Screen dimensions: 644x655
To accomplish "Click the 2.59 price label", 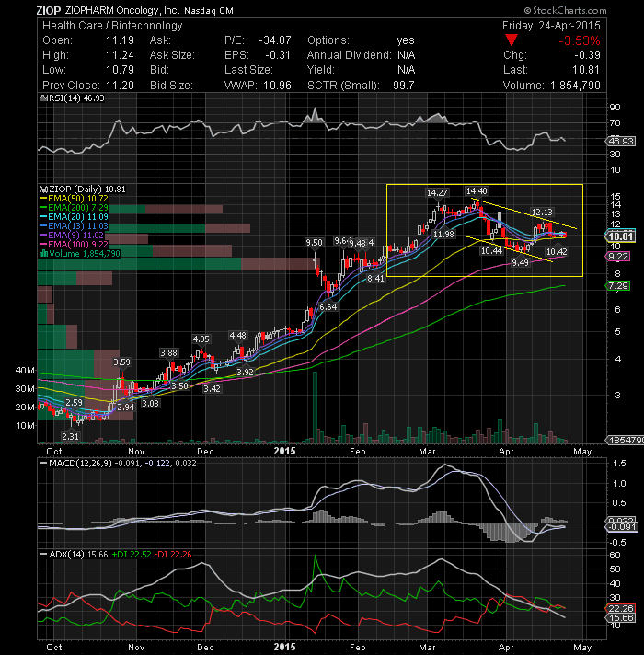I will (74, 403).
